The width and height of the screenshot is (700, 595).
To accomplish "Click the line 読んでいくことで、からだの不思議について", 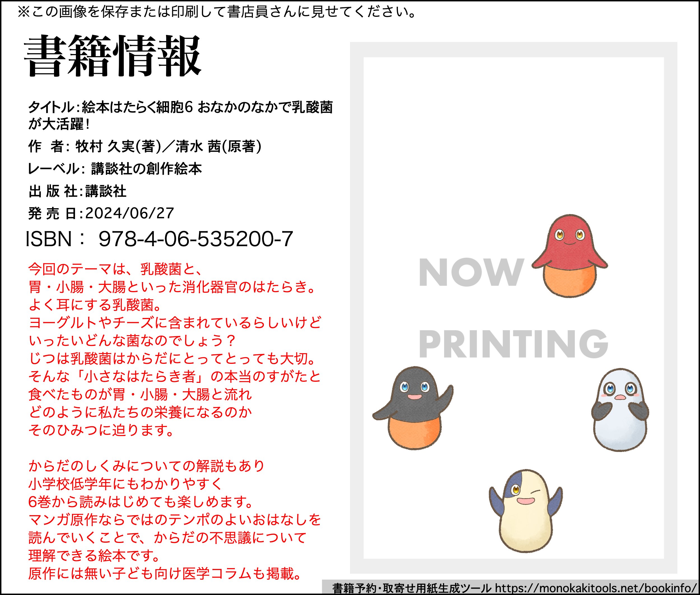I will pyautogui.click(x=168, y=538).
